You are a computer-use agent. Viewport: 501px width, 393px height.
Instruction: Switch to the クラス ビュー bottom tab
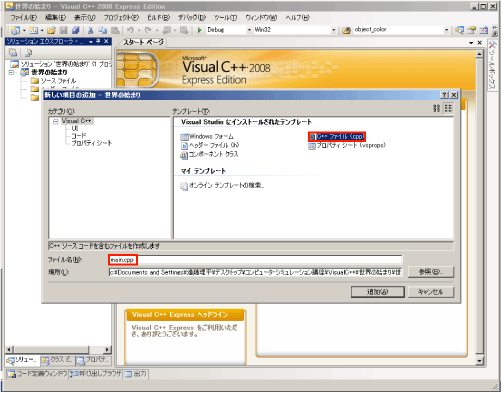point(57,360)
